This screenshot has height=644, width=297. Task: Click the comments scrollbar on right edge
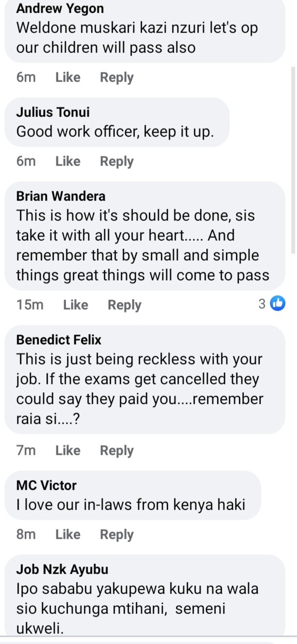[293, 160]
